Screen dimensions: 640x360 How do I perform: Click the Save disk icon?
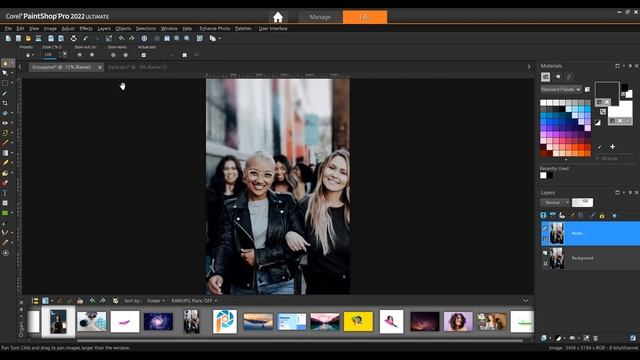51,38
